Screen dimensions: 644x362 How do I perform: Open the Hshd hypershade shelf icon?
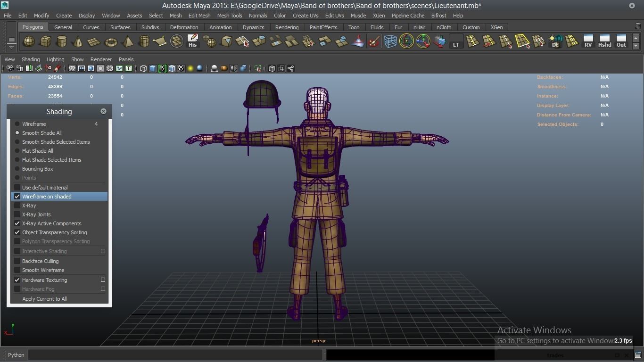tap(604, 41)
